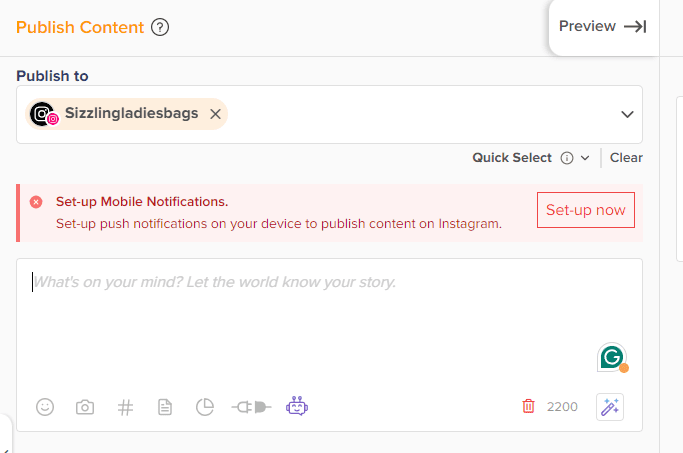
Task: Click the magic wand AI button
Action: tap(610, 407)
